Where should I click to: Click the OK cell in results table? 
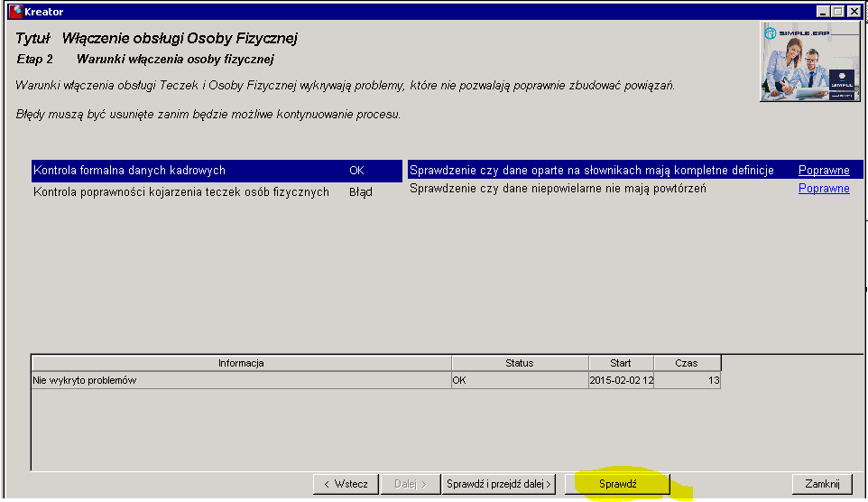click(520, 380)
